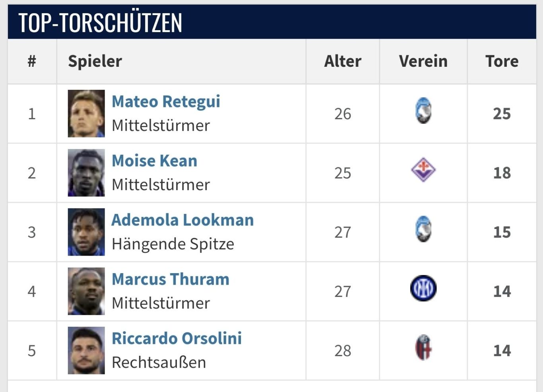The width and height of the screenshot is (543, 392).
Task: Click Marcus Thuram's portrait photo
Action: tap(86, 291)
